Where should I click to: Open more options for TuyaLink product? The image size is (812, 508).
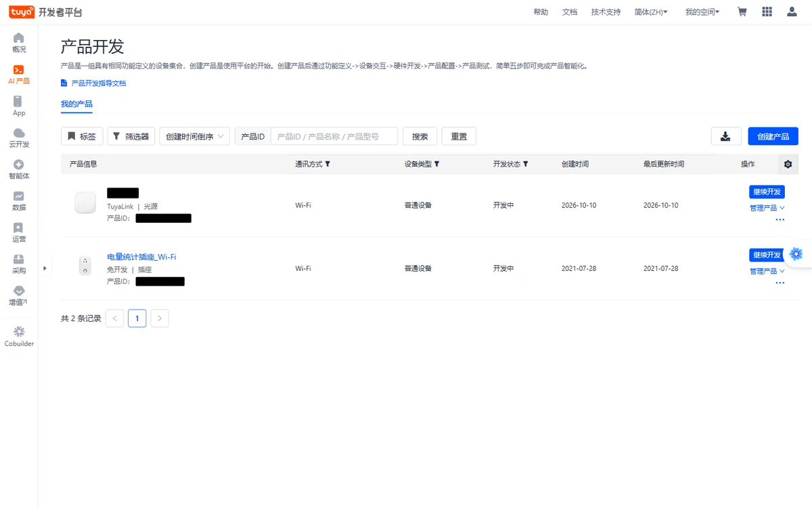point(780,219)
